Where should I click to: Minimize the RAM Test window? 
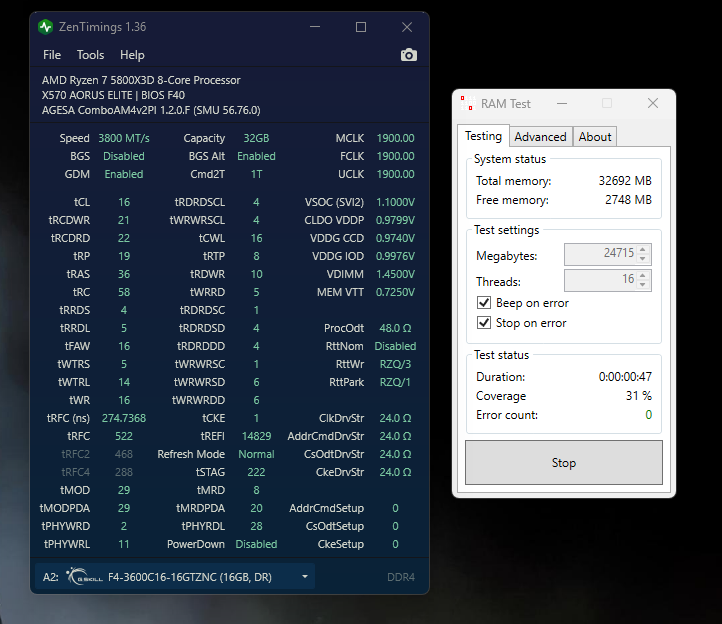(x=562, y=104)
